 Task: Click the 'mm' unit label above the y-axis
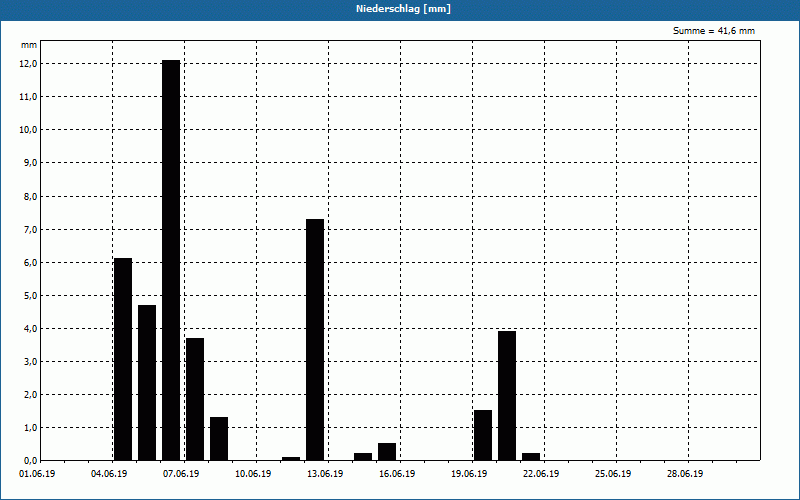coord(29,45)
